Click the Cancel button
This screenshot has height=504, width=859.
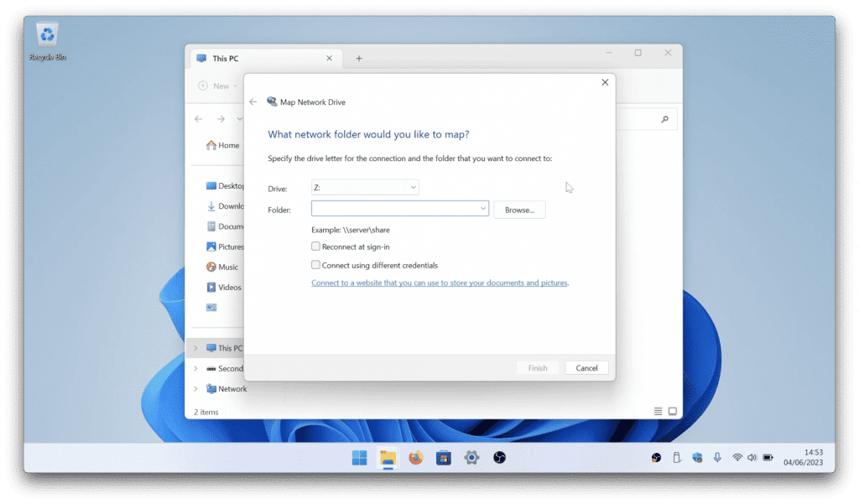coord(586,367)
